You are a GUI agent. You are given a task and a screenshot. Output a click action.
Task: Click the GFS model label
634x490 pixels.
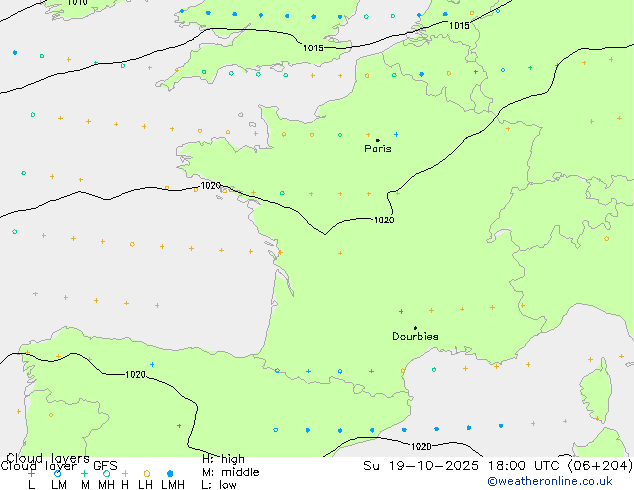[x=105, y=466]
